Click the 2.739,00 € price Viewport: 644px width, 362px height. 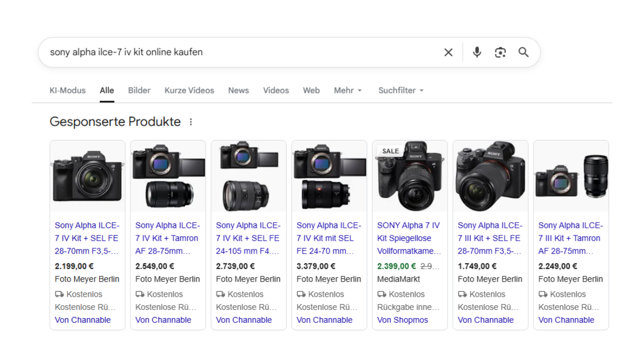(x=235, y=266)
